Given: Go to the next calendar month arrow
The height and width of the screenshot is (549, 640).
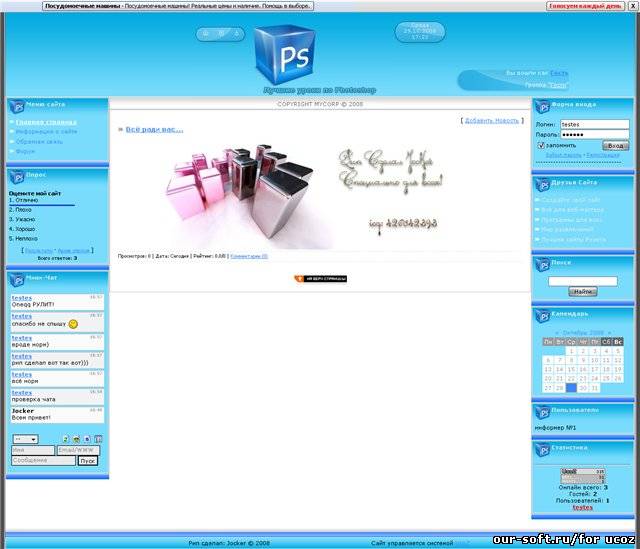Looking at the screenshot, I should (x=609, y=333).
